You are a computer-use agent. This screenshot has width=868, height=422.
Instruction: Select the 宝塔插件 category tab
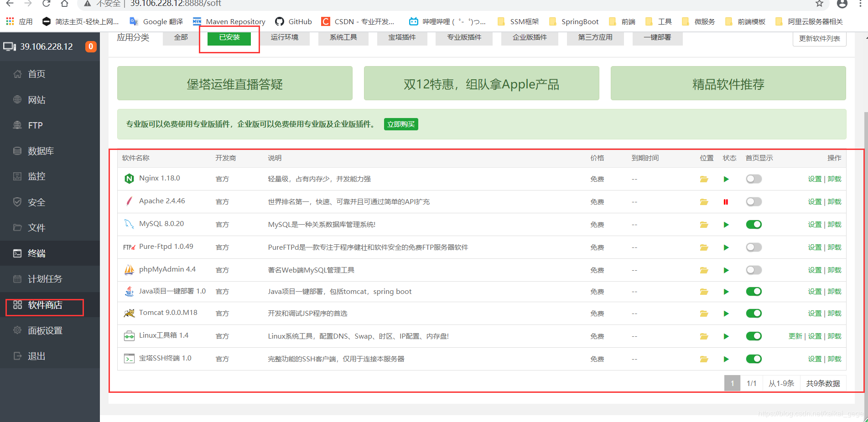(x=402, y=37)
